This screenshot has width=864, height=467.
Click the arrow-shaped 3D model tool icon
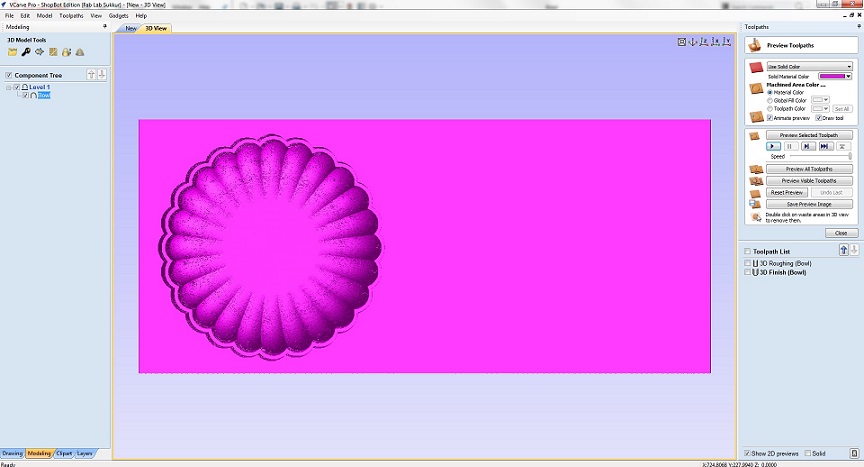(x=39, y=52)
